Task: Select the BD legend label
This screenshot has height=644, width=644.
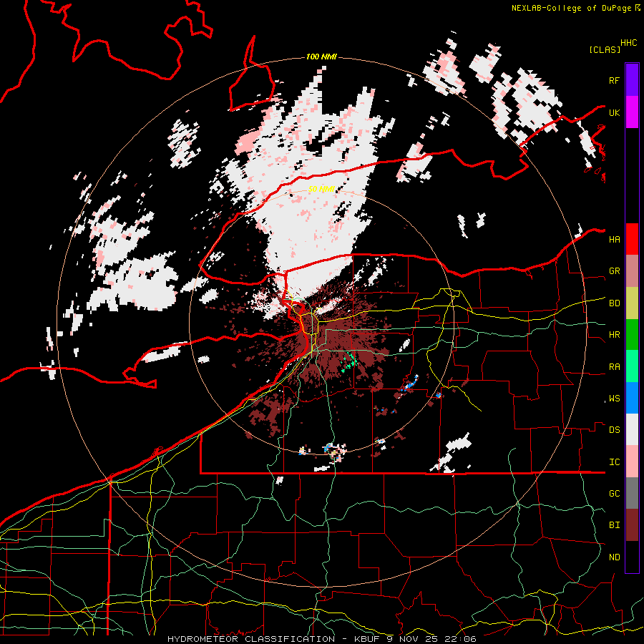Action: tap(614, 303)
